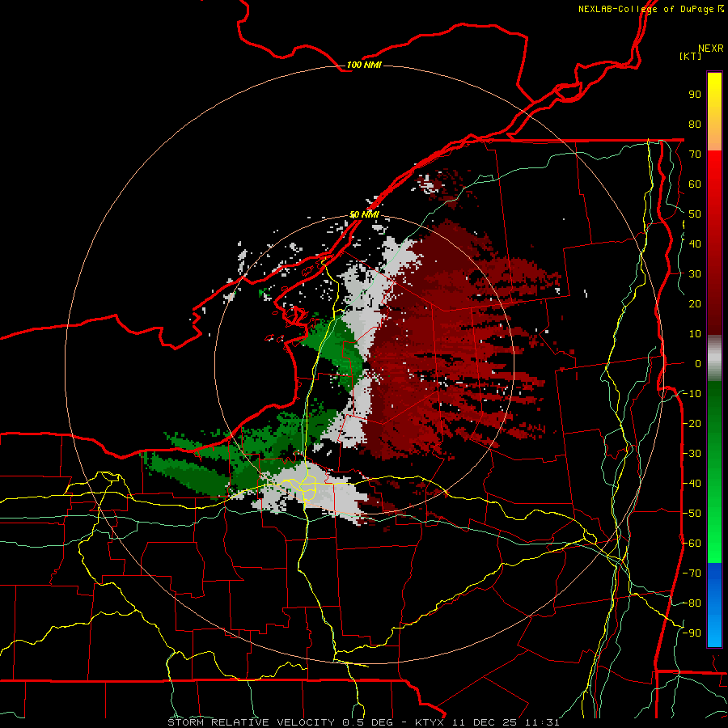Click the positive 10 scale label
The width and height of the screenshot is (728, 728).
point(695,334)
